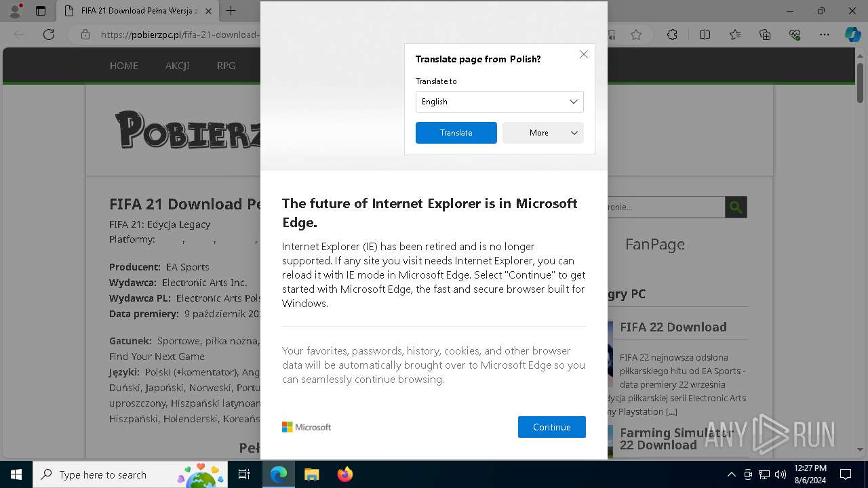Screen dimensions: 868x488
Task: Open the Collections icon
Action: (765, 35)
